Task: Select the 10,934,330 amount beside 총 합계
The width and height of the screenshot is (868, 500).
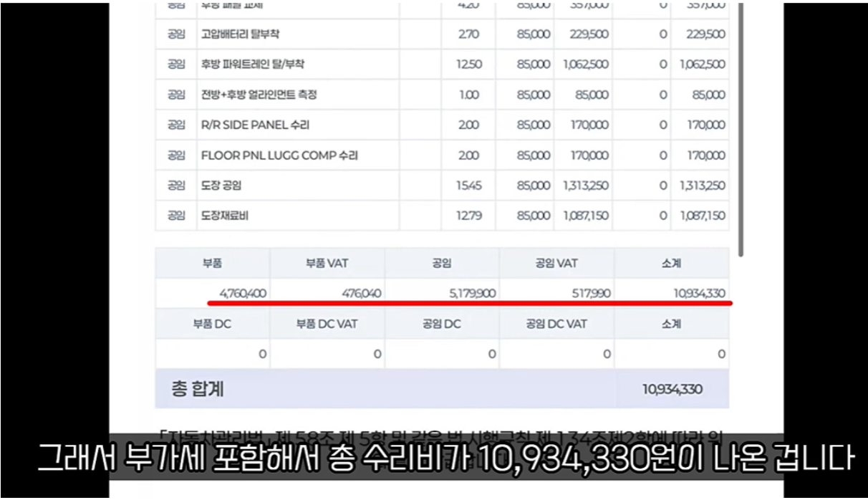Action: [x=672, y=389]
